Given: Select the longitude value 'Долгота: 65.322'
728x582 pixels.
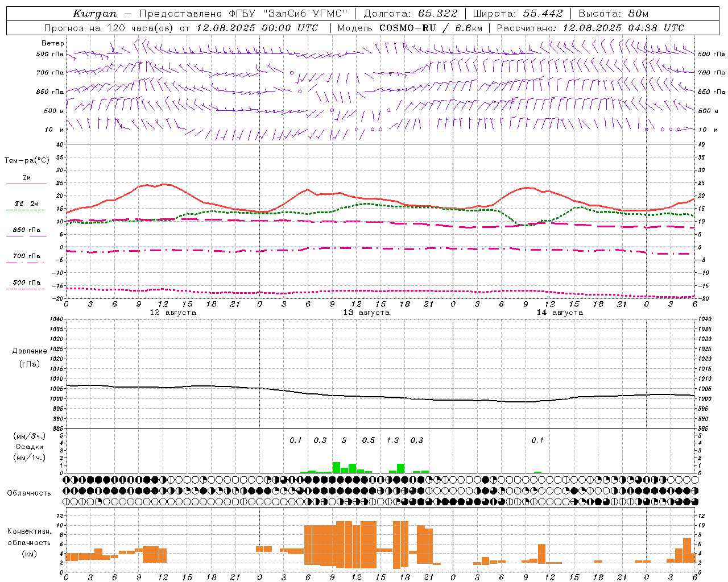Looking at the screenshot, I should coord(411,14).
